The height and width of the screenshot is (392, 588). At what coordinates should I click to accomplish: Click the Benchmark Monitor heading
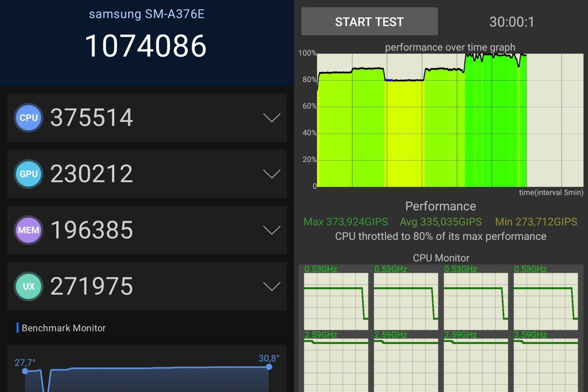pyautogui.click(x=64, y=328)
